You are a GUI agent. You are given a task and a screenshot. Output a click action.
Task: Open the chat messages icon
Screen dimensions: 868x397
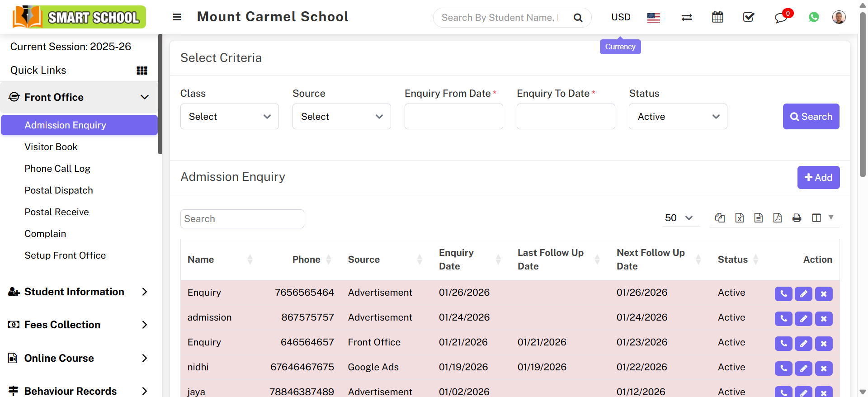click(781, 18)
